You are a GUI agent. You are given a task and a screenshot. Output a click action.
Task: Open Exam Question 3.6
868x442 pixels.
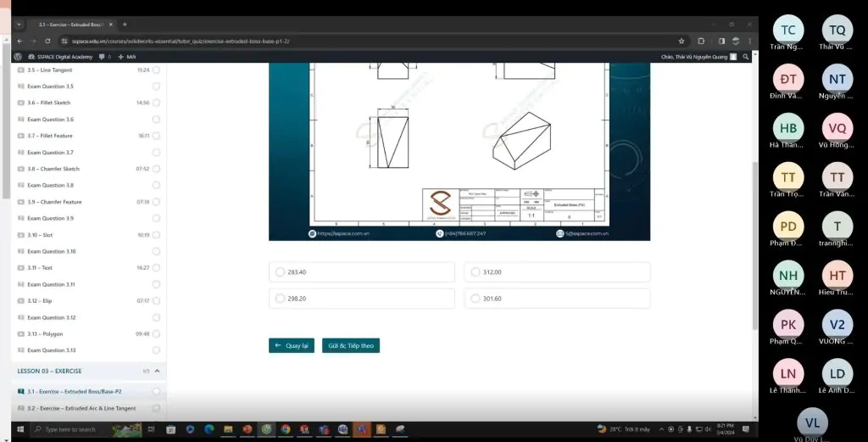coord(50,119)
